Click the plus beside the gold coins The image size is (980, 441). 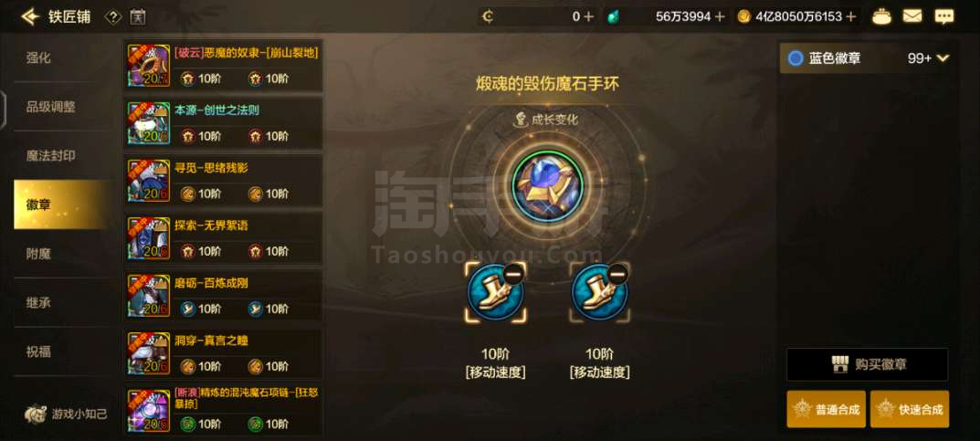pyautogui.click(x=850, y=16)
